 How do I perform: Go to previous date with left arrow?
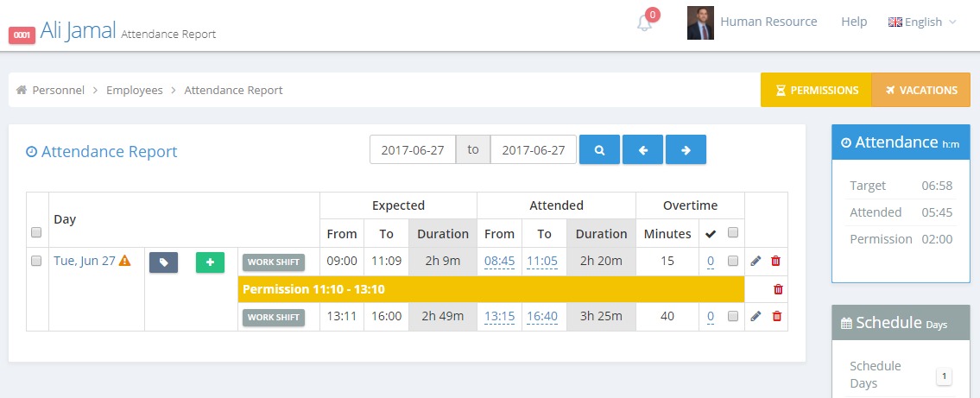pos(642,150)
